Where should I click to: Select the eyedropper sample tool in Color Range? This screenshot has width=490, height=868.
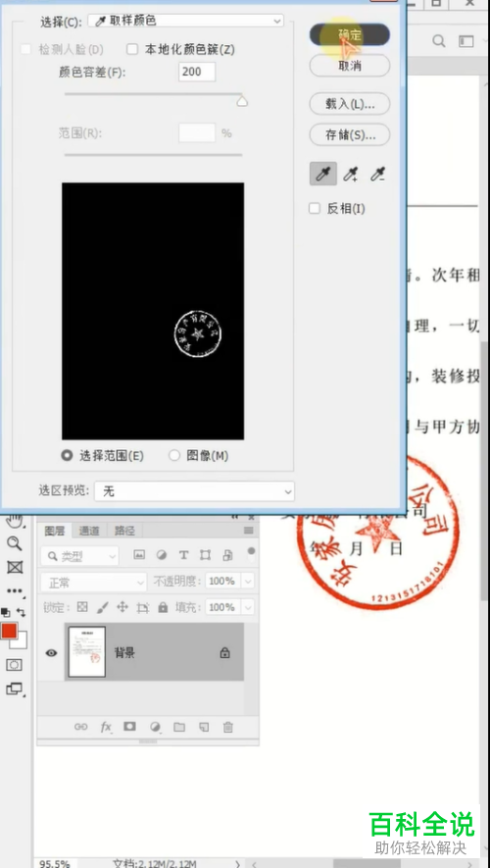coord(323,175)
